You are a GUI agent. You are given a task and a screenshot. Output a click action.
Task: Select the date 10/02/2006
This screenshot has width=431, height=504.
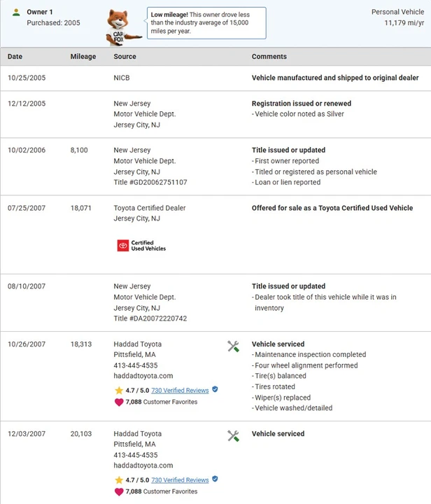27,150
